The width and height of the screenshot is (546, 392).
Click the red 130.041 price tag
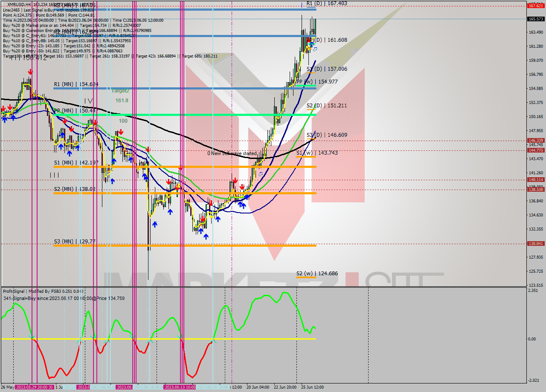(x=535, y=244)
